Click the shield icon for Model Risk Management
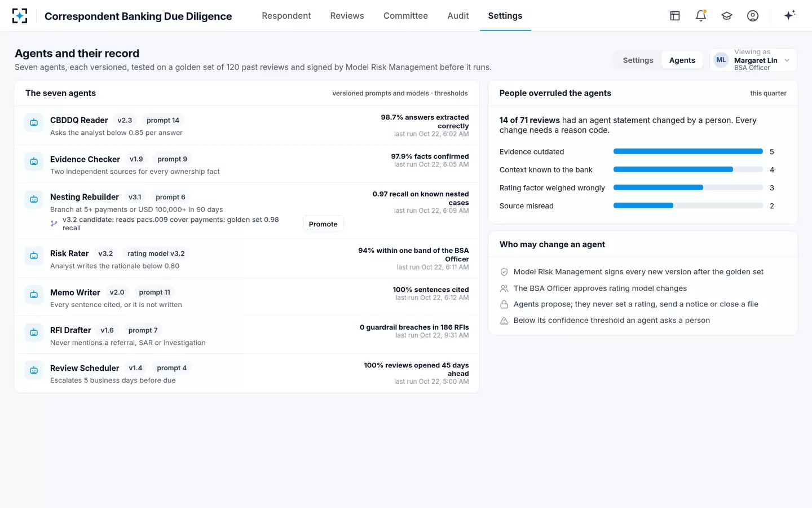Image resolution: width=812 pixels, height=508 pixels. tap(504, 272)
